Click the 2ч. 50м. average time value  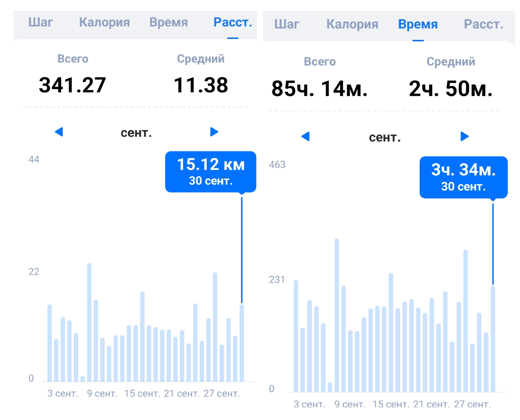(x=451, y=89)
